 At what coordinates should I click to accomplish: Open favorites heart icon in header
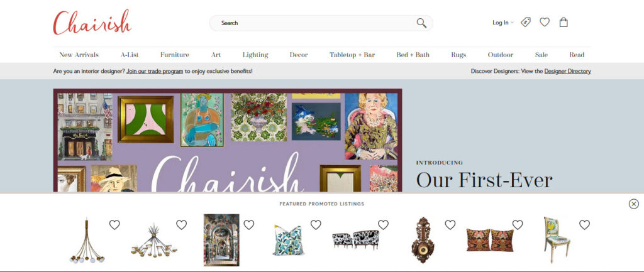pos(545,22)
